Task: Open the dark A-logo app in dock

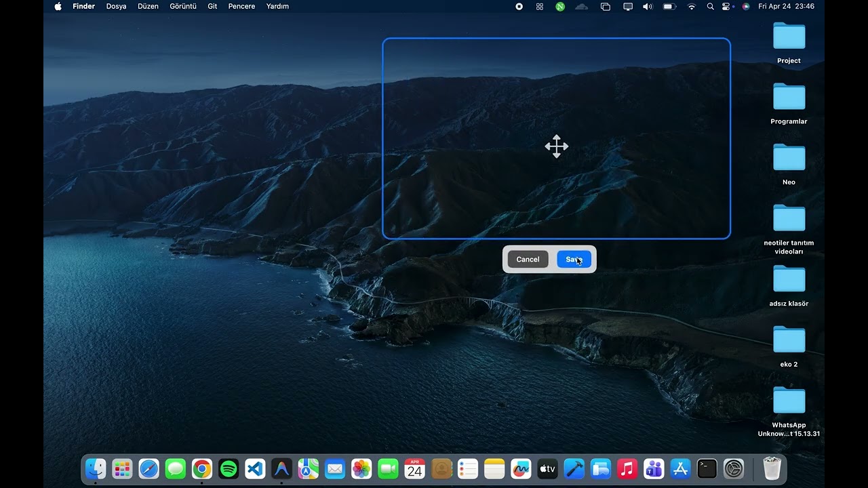Action: [281, 468]
